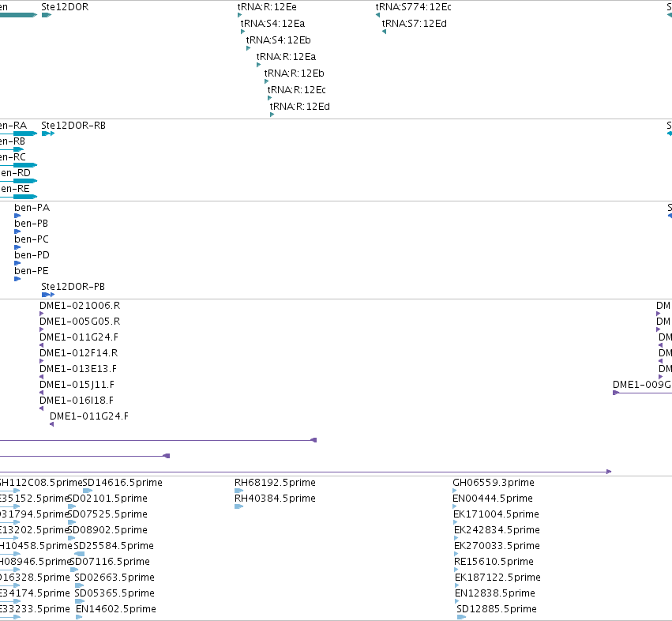This screenshot has width=672, height=621.
Task: Click the RH40384.5prime EST label
Action: coord(275,499)
